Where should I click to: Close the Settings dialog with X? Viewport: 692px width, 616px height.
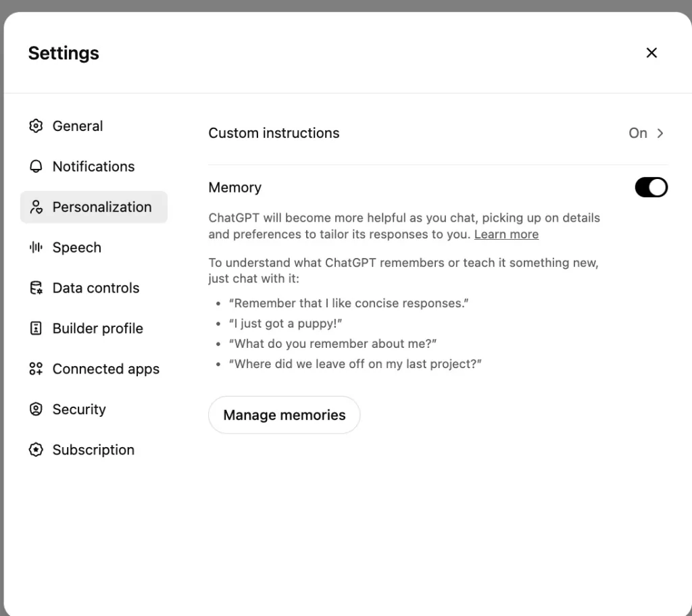651,53
